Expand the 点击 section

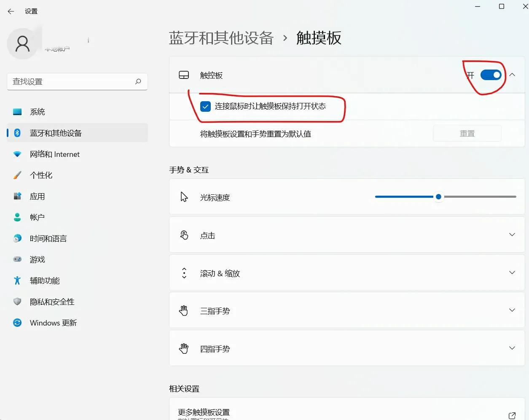pos(512,234)
